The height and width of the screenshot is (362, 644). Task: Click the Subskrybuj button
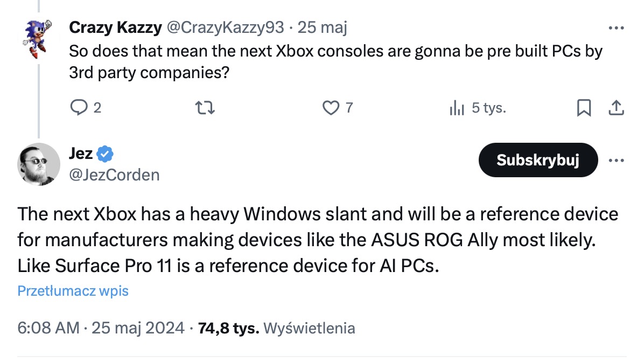(538, 160)
